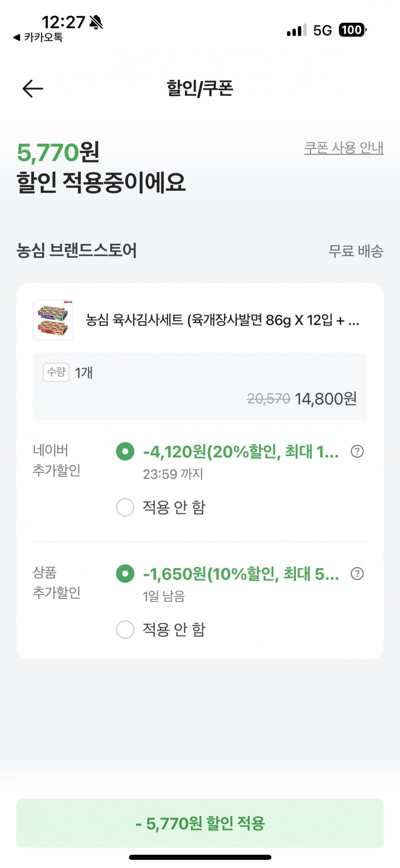
Task: Open help for the Naver additional discount
Action: point(357,452)
